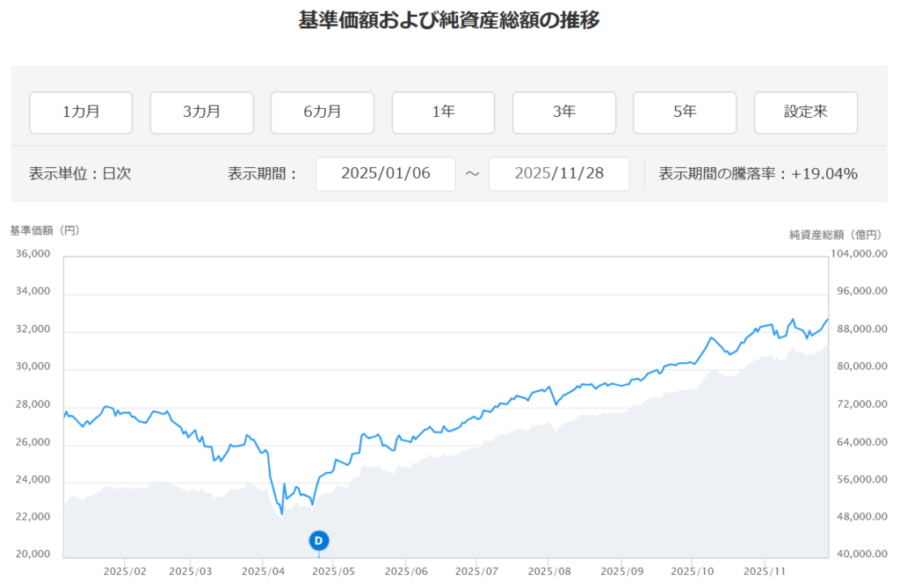
Task: Switch chart range to 3カ月
Action: 201,113
